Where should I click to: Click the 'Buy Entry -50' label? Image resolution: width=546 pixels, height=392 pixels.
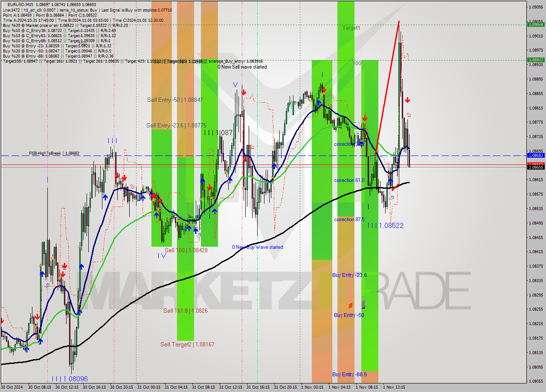349,315
